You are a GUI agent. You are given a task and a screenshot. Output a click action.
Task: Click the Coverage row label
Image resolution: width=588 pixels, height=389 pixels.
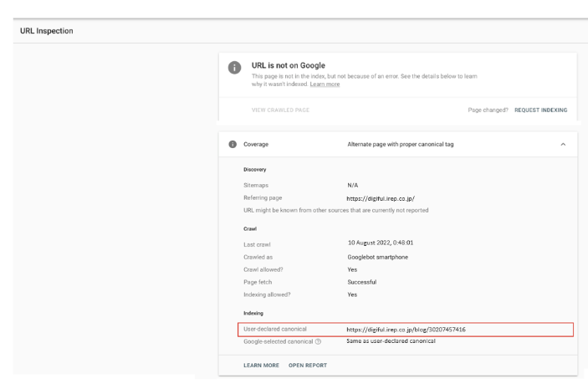(x=256, y=145)
